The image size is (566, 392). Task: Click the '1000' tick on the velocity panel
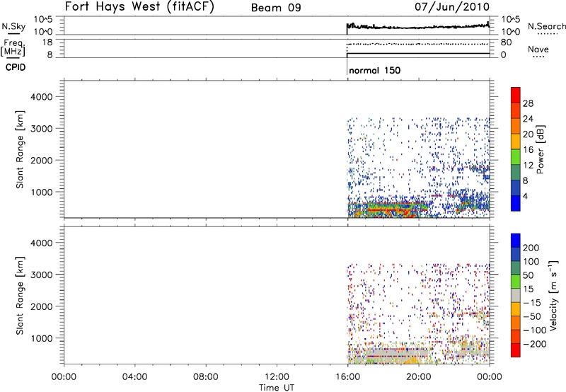tap(42, 338)
